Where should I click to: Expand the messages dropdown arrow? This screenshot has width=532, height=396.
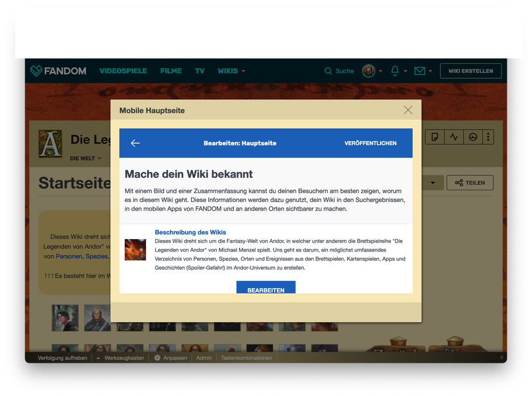click(431, 71)
